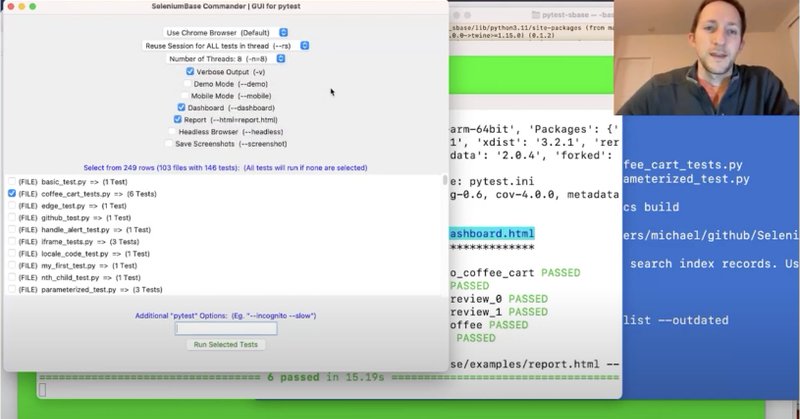This screenshot has width=800, height=419.
Task: Click 'o_coffee_cart PASSED' terminal line
Action: [515, 273]
